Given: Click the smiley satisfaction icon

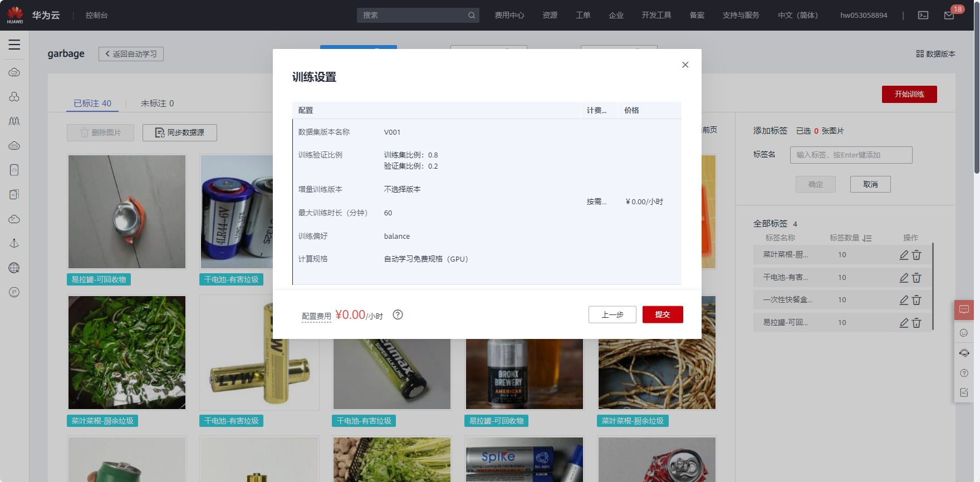Looking at the screenshot, I should pyautogui.click(x=964, y=333).
